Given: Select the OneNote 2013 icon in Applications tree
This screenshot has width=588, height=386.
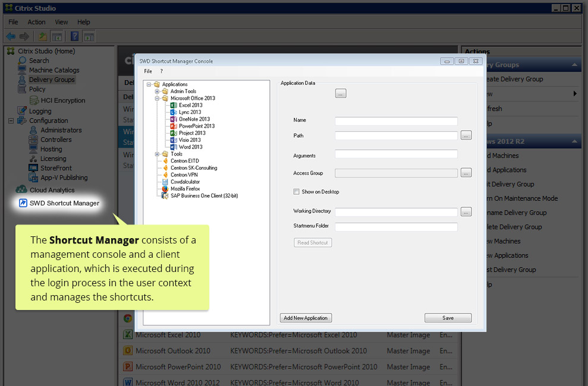Looking at the screenshot, I should [174, 119].
